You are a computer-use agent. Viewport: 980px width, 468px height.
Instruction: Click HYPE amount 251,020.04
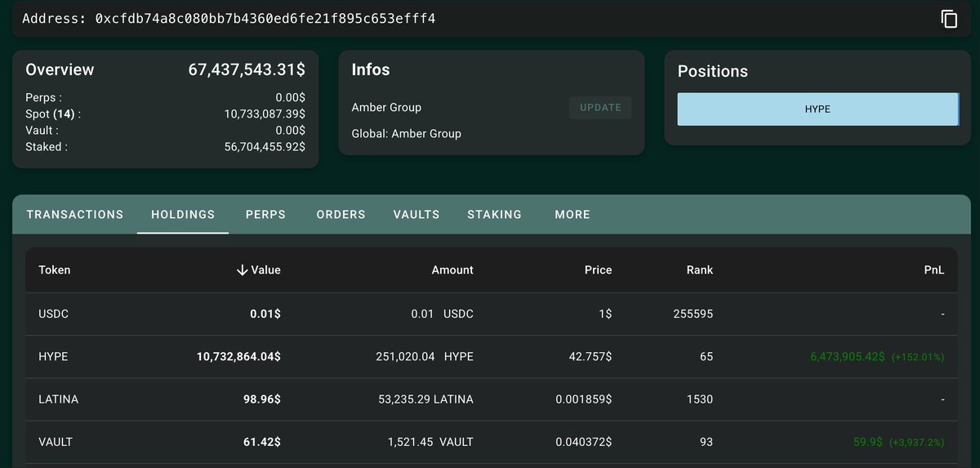click(x=406, y=357)
